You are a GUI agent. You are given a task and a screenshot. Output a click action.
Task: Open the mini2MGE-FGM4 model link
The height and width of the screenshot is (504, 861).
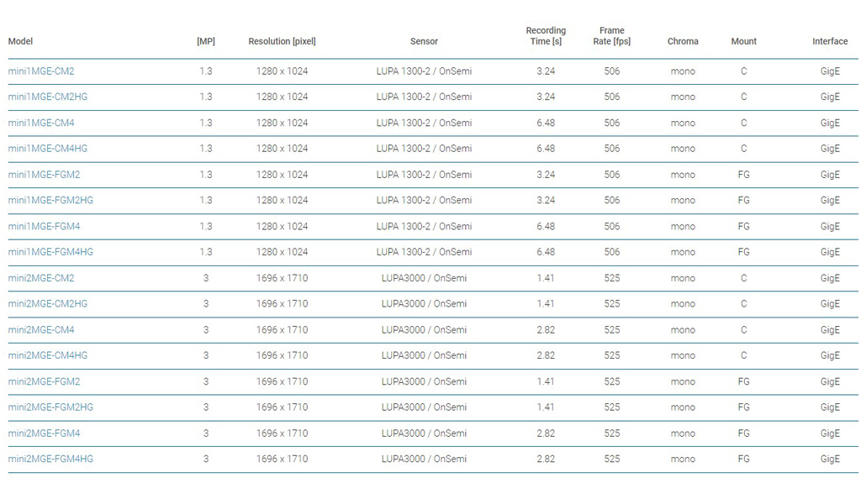[x=44, y=433]
